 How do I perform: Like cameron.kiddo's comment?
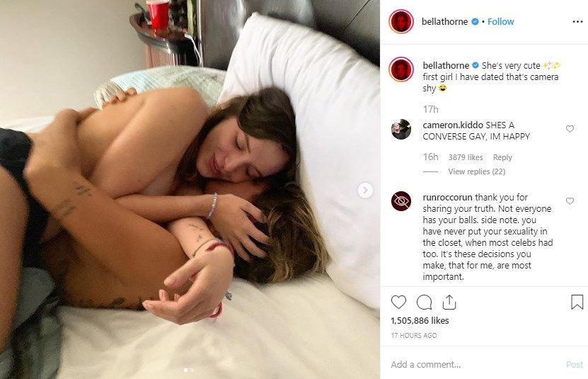pyautogui.click(x=570, y=129)
